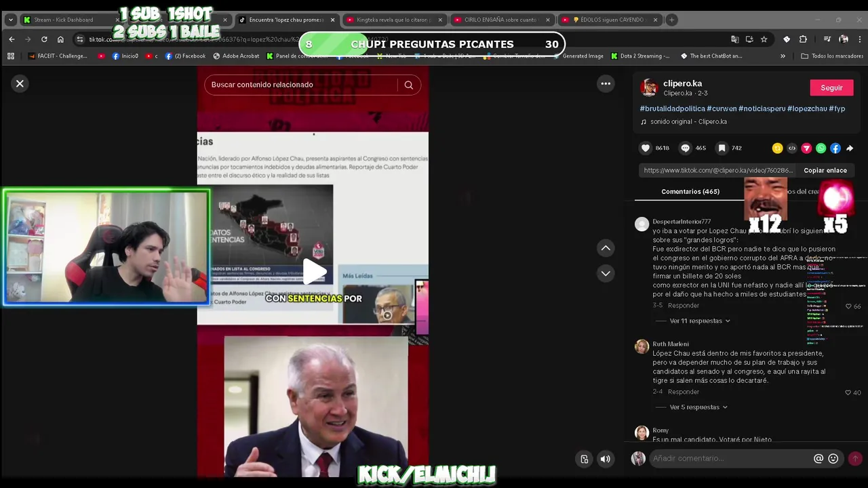Switch to Kingteka revela YouTube tab
Viewport: 868px width, 488px height.
click(x=393, y=20)
